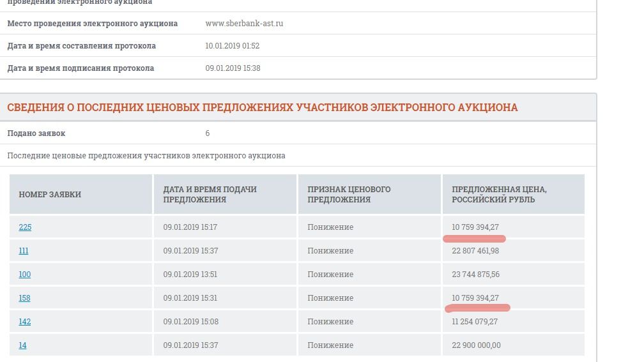Screen dimensions: 644x362
Task: Click the «Предложенная цена, российский рубль» header
Action: (499, 194)
